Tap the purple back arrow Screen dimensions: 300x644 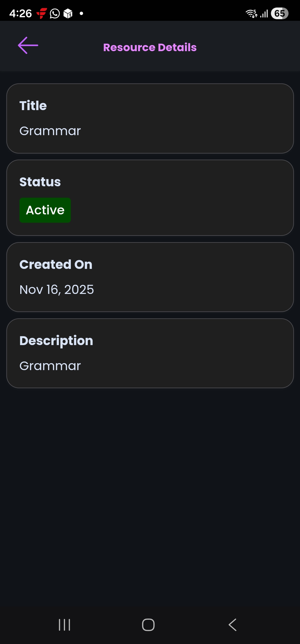point(28,45)
